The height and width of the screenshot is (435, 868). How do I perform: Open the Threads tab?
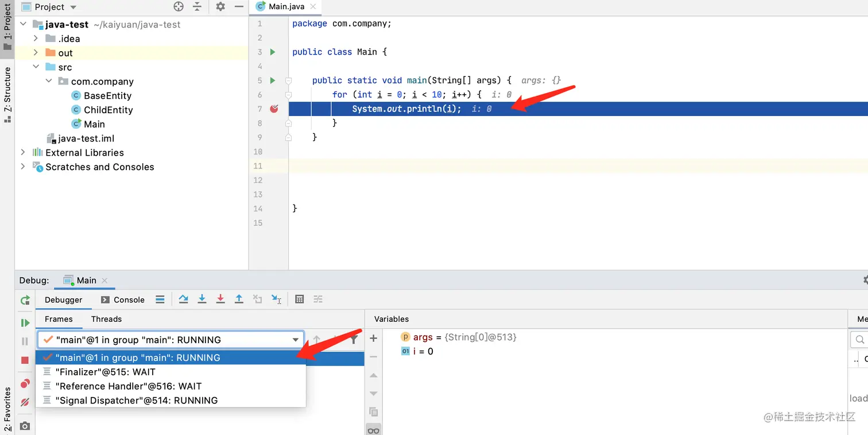coord(106,319)
